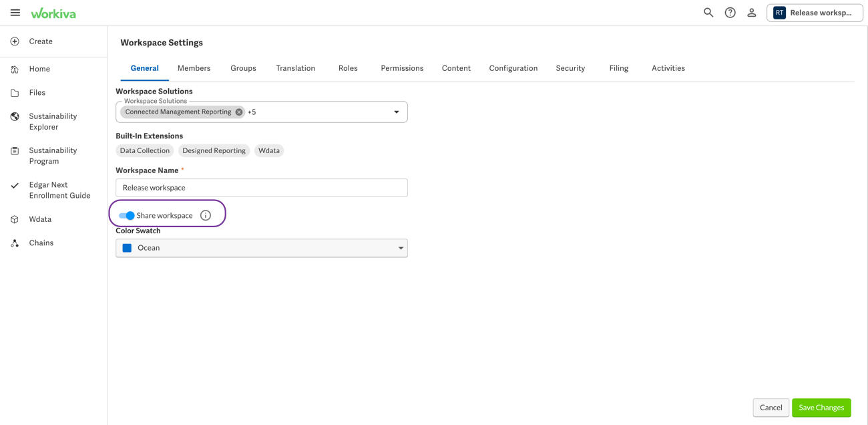Open the user profile icon
Image resolution: width=868 pixels, height=425 pixels.
[x=752, y=13]
